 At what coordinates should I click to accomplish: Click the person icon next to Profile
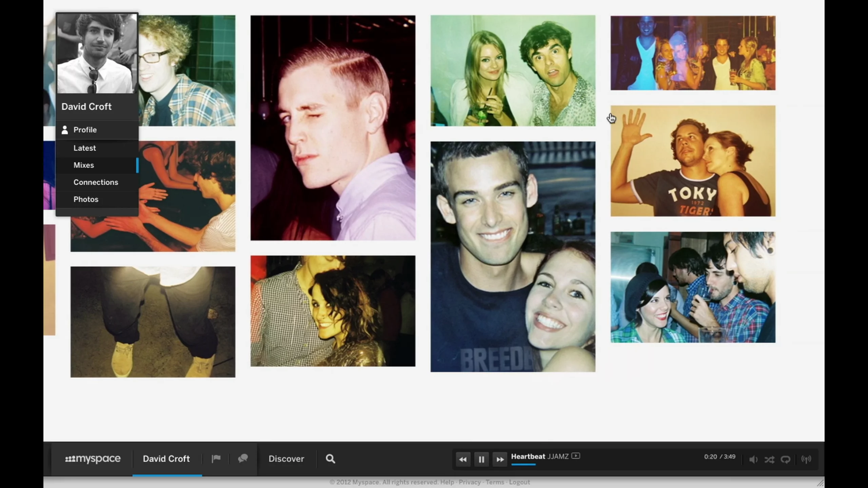coord(65,129)
